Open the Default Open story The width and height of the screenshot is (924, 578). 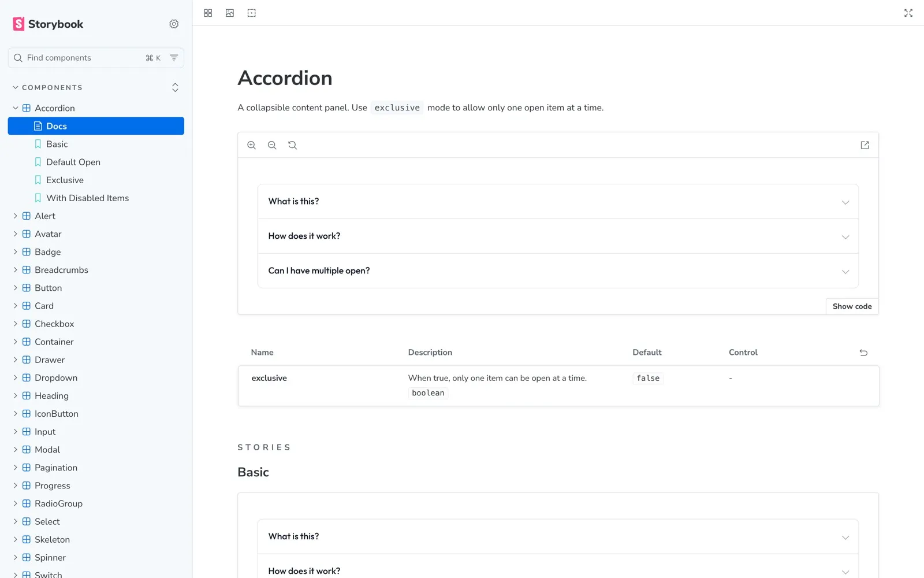[96, 162]
